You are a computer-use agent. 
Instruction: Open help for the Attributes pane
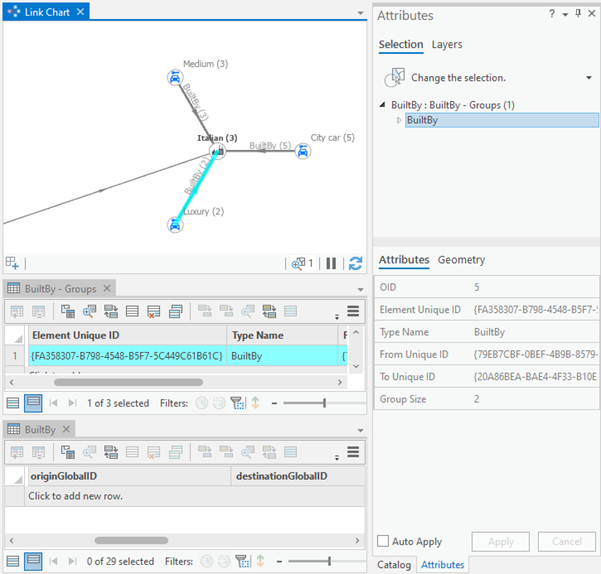coord(551,15)
